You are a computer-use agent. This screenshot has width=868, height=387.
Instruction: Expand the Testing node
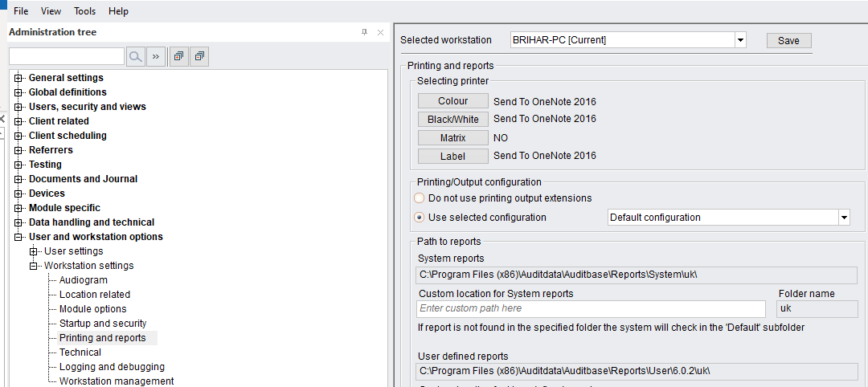pyautogui.click(x=18, y=165)
